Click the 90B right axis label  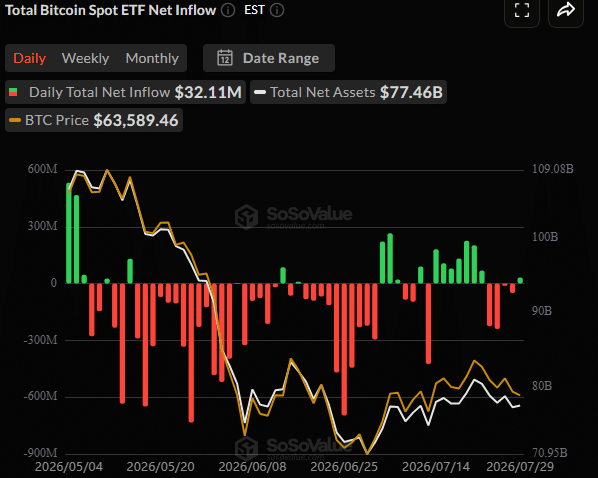pos(542,311)
